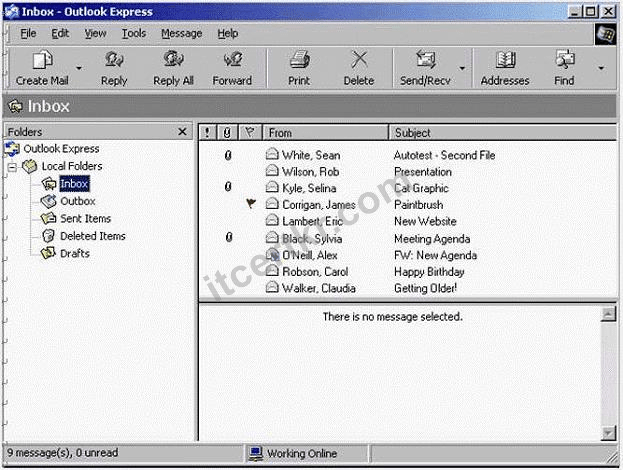Click the Presentation subject

(423, 172)
